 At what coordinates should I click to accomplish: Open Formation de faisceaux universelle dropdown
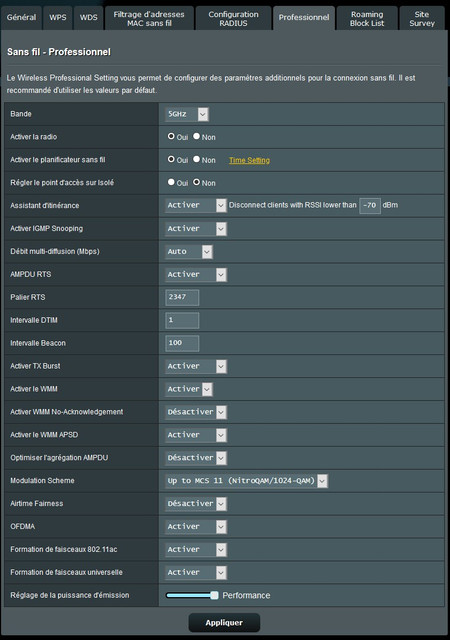tap(196, 572)
